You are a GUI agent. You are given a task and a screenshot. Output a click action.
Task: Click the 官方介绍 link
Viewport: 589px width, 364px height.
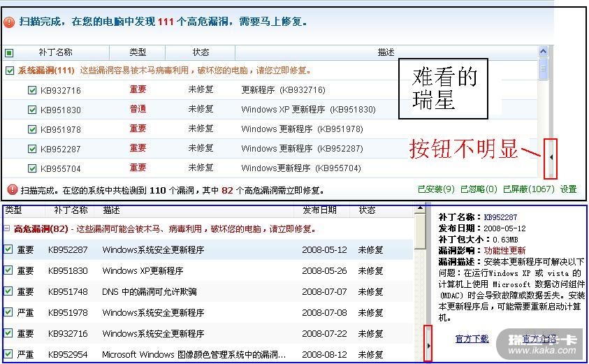coord(539,339)
